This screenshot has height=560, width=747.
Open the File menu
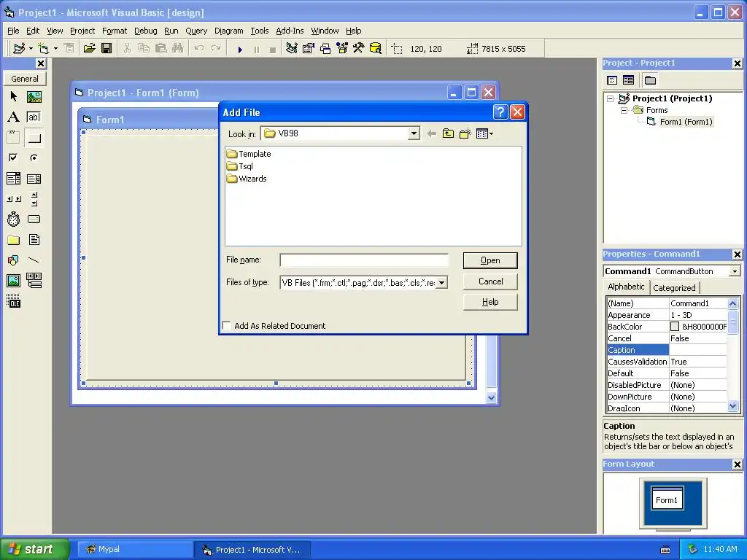click(13, 31)
